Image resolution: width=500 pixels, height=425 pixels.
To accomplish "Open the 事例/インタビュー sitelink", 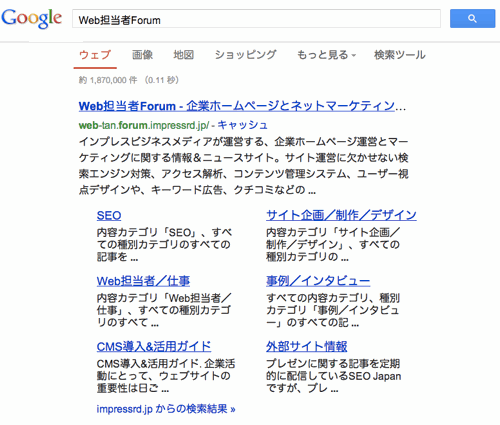I will click(x=318, y=281).
